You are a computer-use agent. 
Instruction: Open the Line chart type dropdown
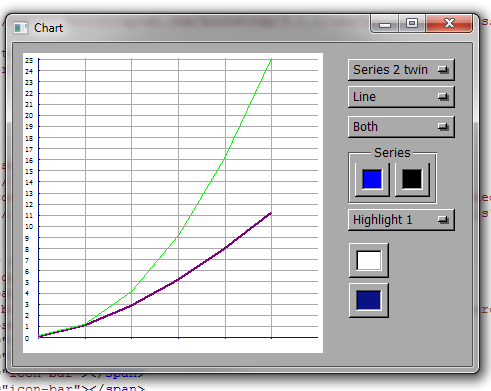(401, 97)
